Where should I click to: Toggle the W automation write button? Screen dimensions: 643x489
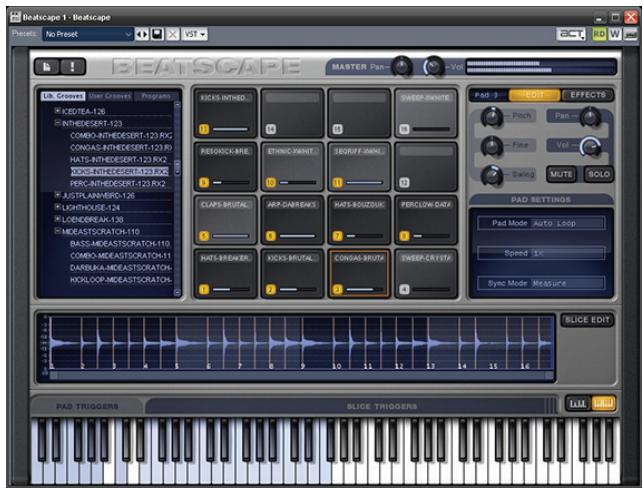(x=615, y=34)
